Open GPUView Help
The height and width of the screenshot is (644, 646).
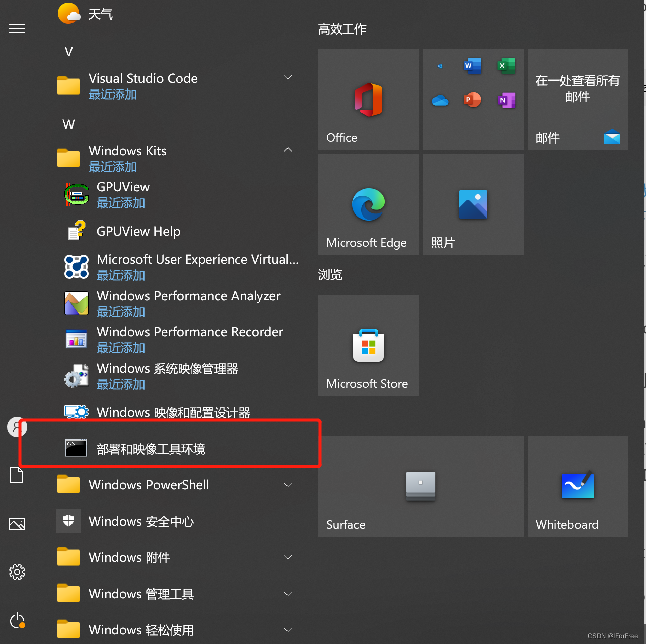point(138,231)
